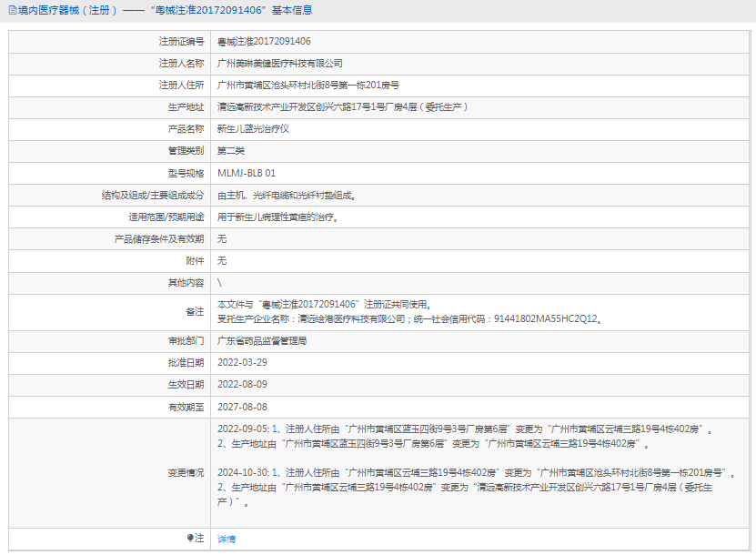Click 无 value in 附件 row
Screen dimensions: 756x555
[222, 261]
